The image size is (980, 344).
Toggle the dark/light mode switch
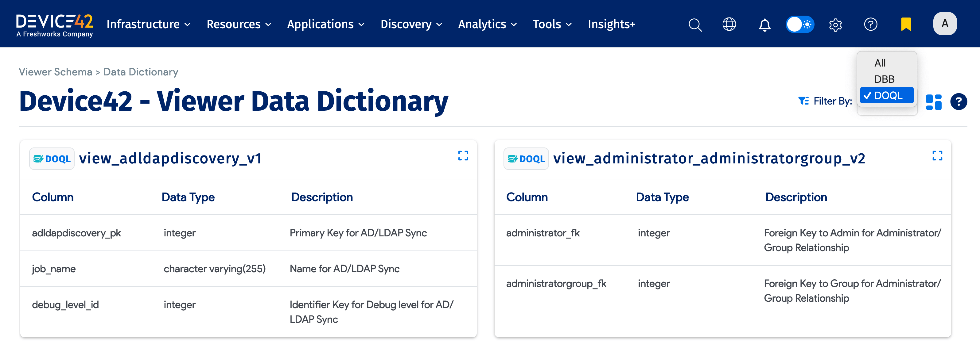(800, 24)
